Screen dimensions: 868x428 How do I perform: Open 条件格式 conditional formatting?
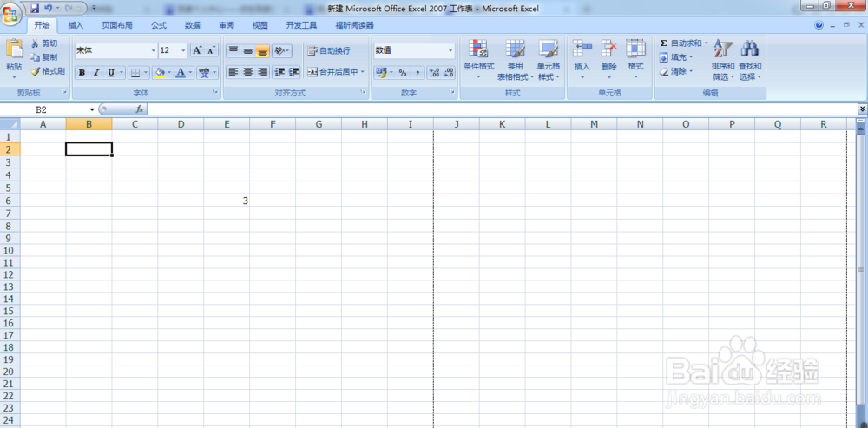click(479, 60)
